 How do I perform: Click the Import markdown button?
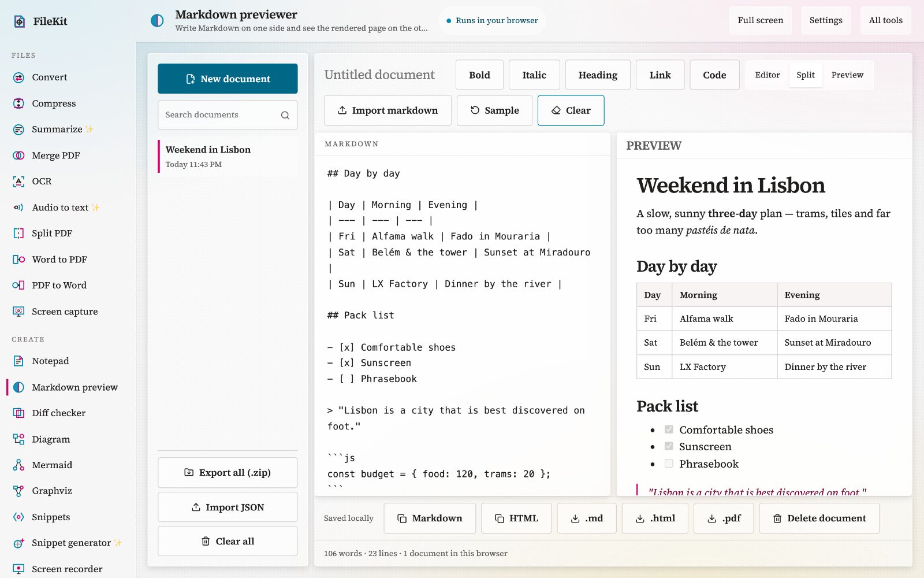tap(388, 110)
